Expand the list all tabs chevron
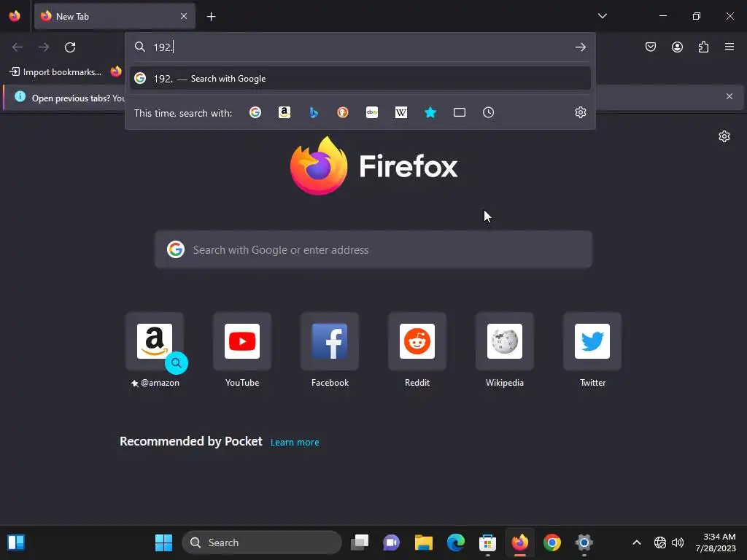Viewport: 747px width, 560px height. coord(602,16)
